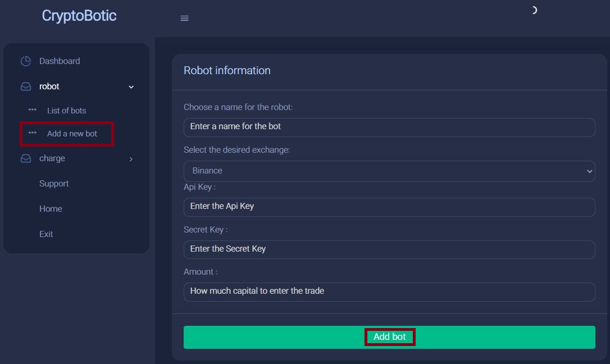
Task: Expand the charge submenu arrow
Action: click(x=131, y=159)
